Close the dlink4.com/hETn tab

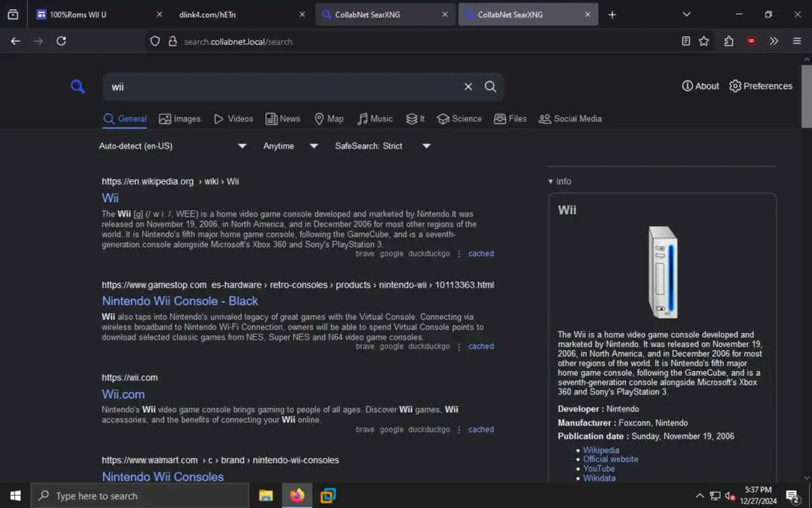[302, 15]
